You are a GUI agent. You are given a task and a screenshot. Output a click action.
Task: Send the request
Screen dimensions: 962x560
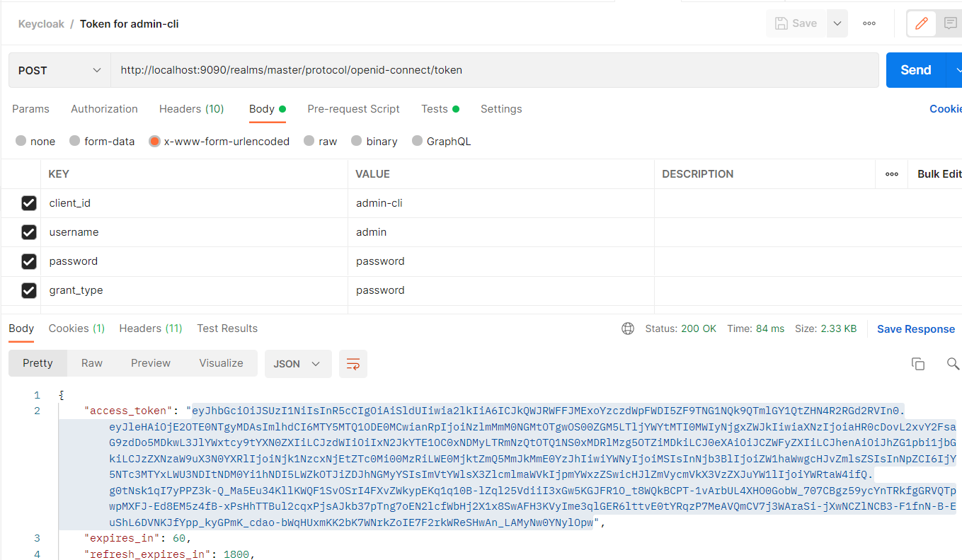click(x=915, y=70)
